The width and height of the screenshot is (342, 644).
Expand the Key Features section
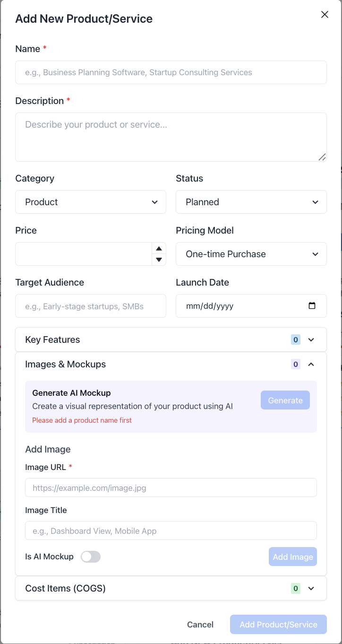[171, 339]
